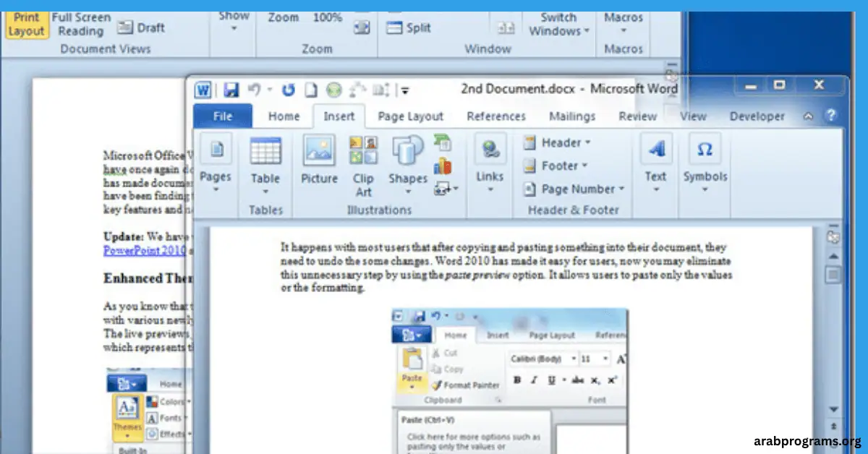This screenshot has height=454, width=868.
Task: Open the Links dropdown
Action: [x=490, y=190]
